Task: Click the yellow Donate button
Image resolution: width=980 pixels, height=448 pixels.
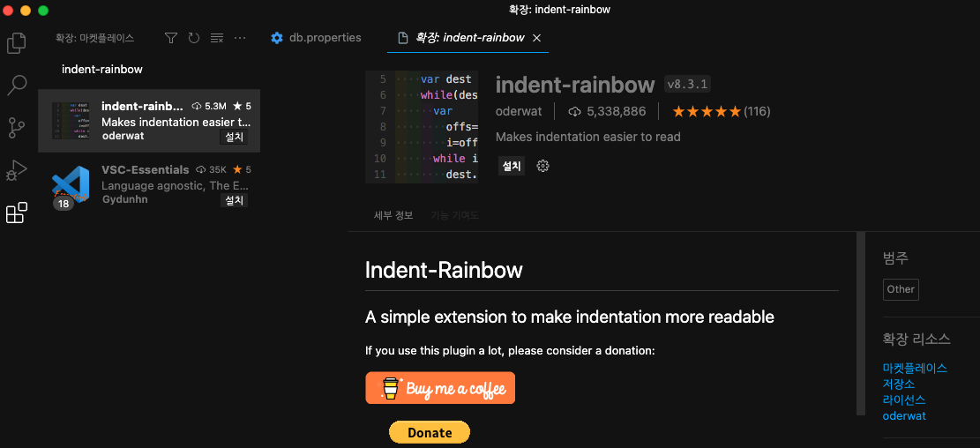Action: 430,432
